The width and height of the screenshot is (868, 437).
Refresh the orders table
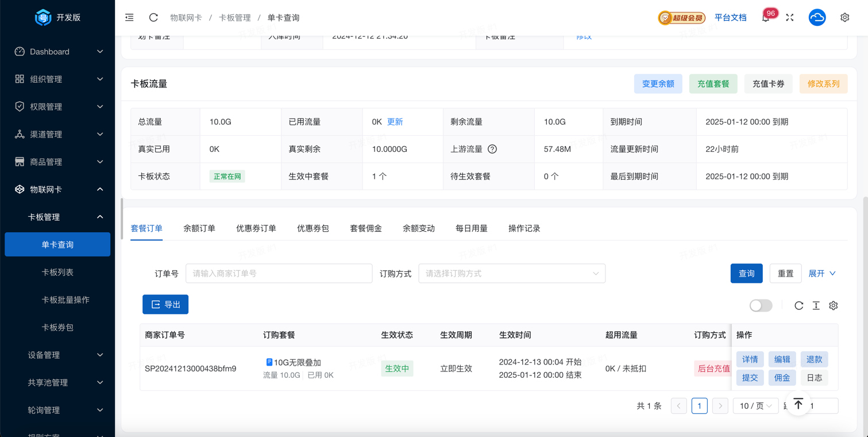[798, 305]
